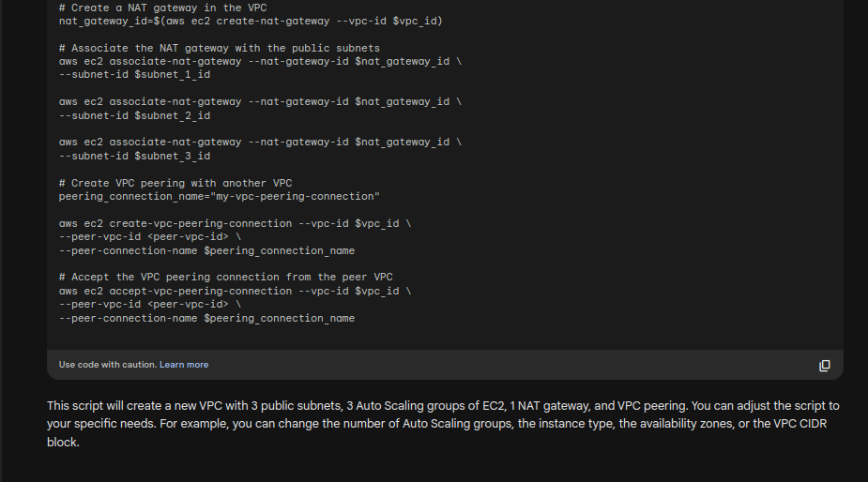This screenshot has width=868, height=482.
Task: Click the last '--peer-connection-name $peering_connection_name' line
Action: [x=206, y=318]
